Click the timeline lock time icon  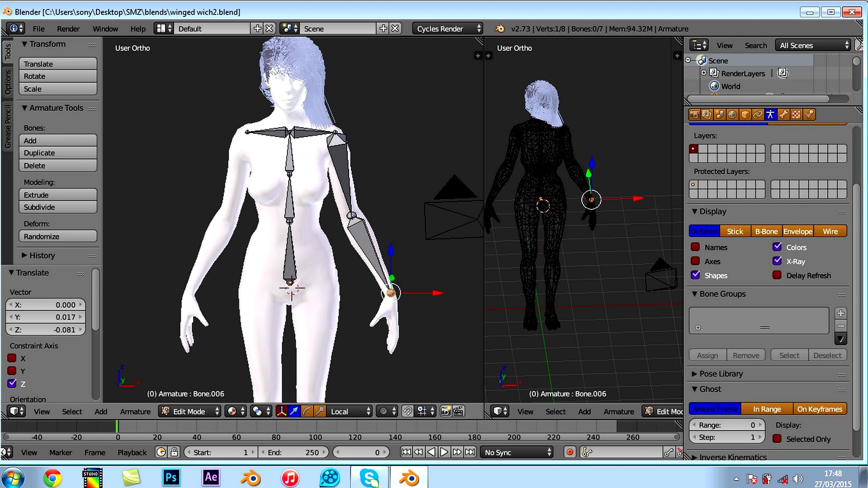(x=174, y=452)
